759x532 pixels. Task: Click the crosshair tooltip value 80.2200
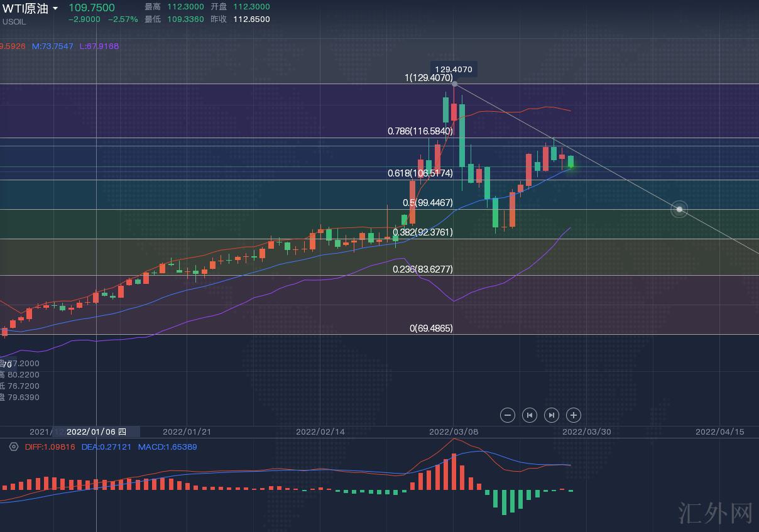point(23,375)
